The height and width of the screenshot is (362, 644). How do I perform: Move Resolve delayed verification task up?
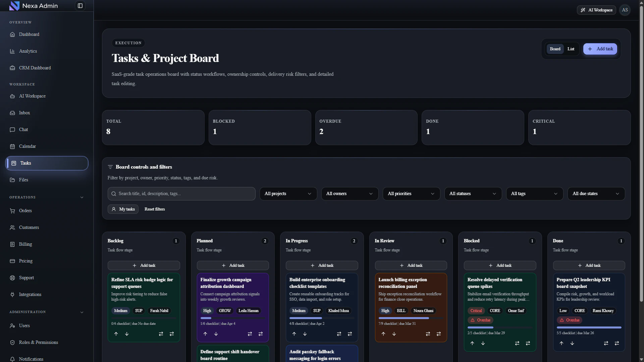click(x=472, y=343)
